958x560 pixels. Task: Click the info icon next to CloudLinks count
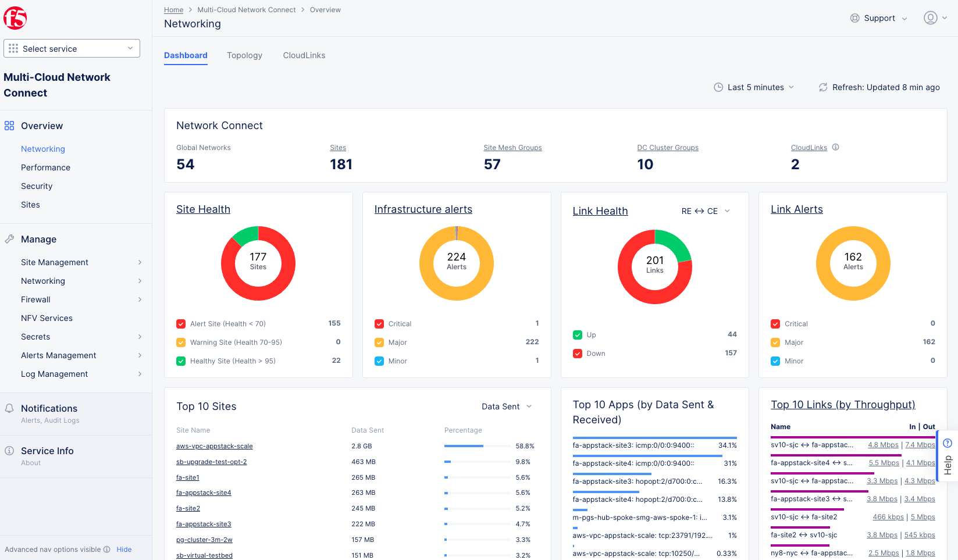(836, 147)
